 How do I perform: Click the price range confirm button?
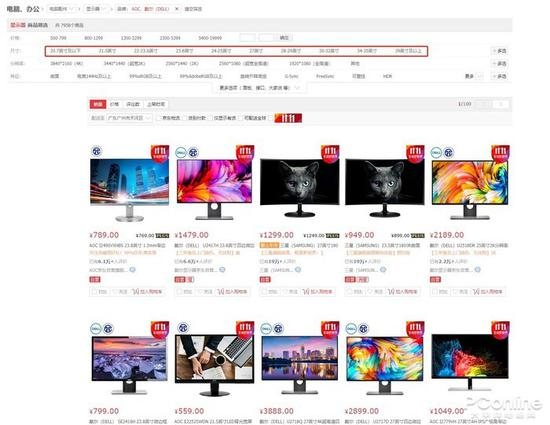[x=284, y=38]
